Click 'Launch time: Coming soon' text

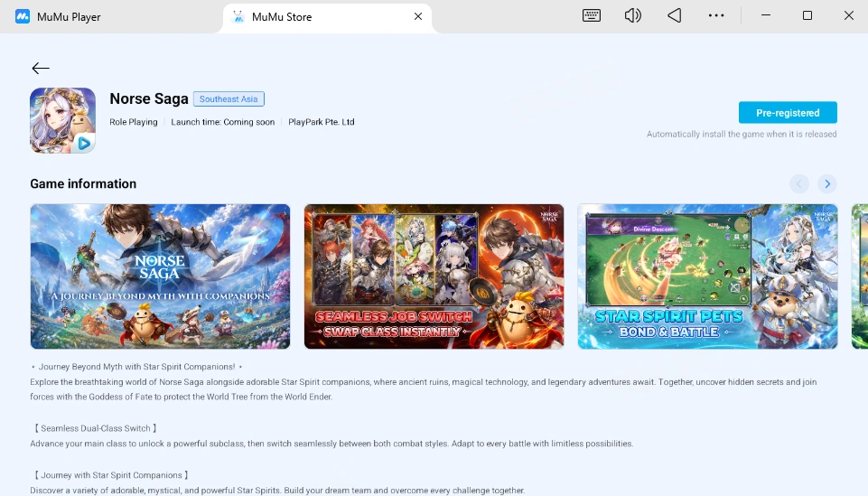tap(222, 122)
